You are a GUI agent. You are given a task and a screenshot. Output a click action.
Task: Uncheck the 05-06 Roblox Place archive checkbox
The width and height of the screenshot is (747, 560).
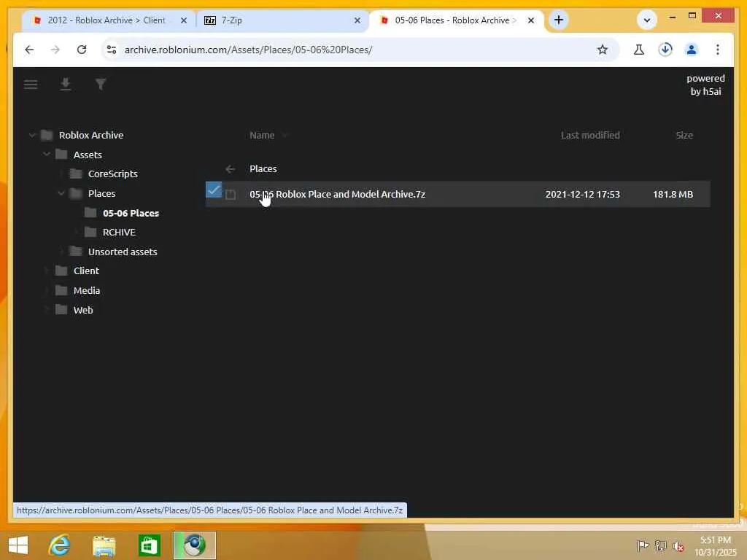[214, 190]
